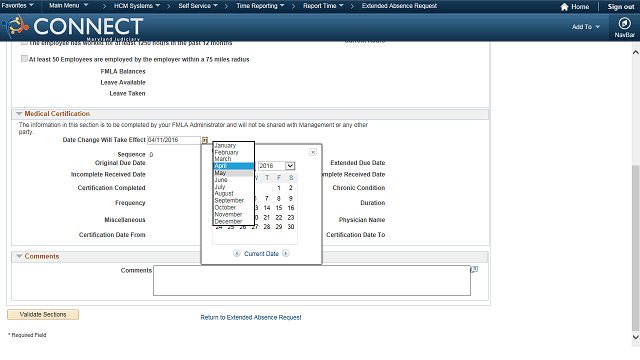Open comments spell check popup icon
This screenshot has height=360, width=640.
pyautogui.click(x=474, y=269)
